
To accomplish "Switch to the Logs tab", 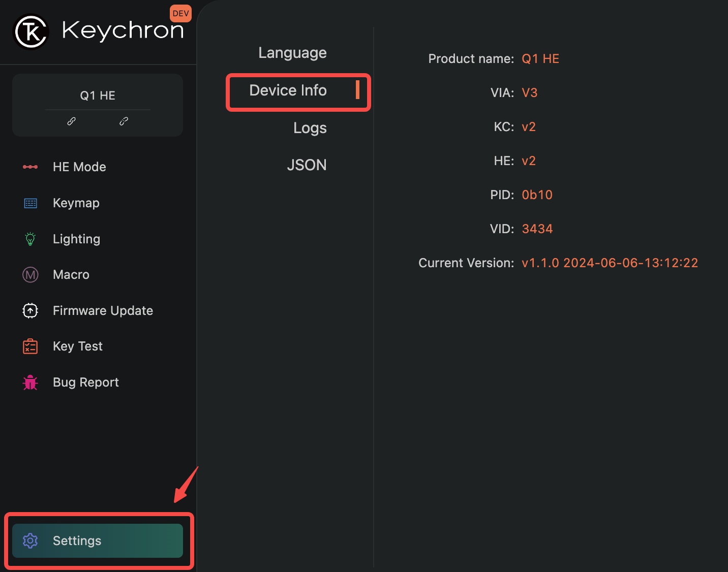I will coord(310,128).
